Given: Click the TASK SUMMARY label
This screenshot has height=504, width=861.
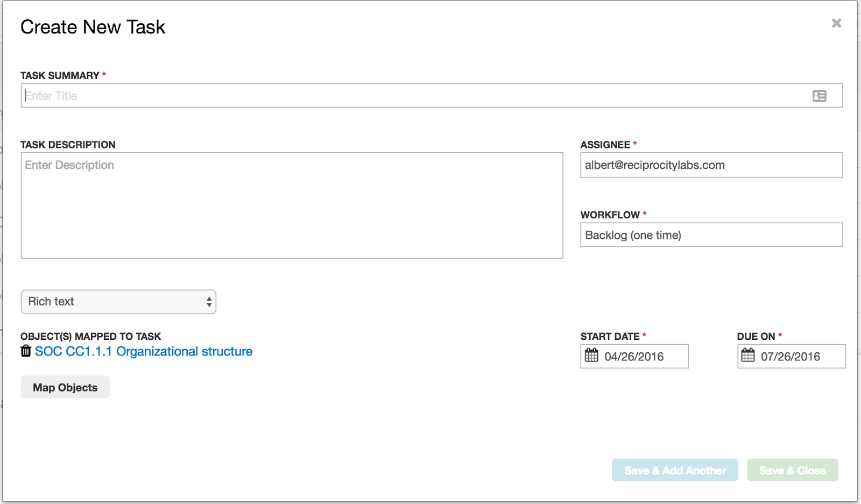Looking at the screenshot, I should tap(60, 76).
